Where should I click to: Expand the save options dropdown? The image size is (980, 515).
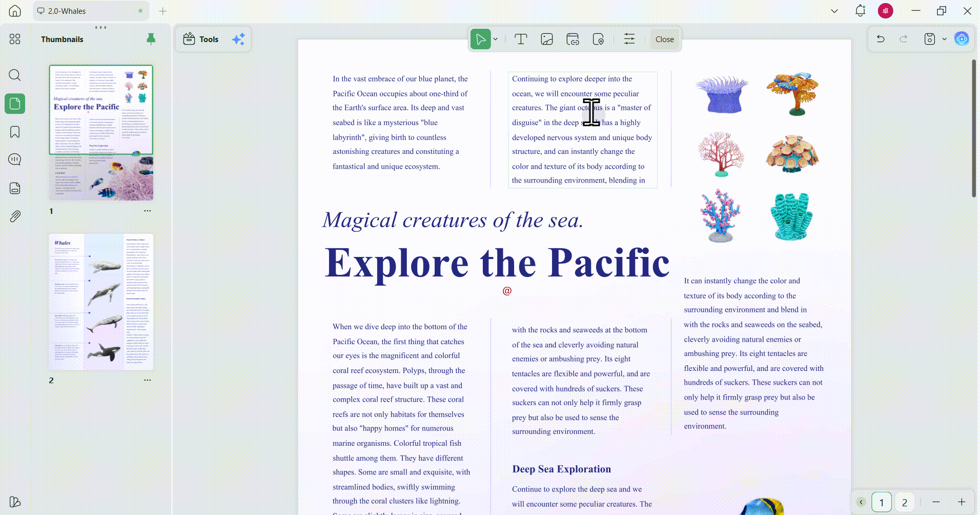[944, 39]
